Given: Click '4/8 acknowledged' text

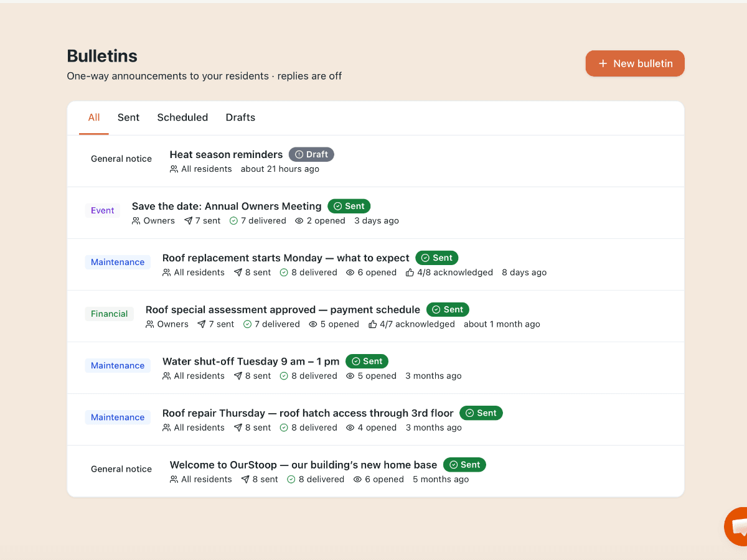Looking at the screenshot, I should (455, 273).
